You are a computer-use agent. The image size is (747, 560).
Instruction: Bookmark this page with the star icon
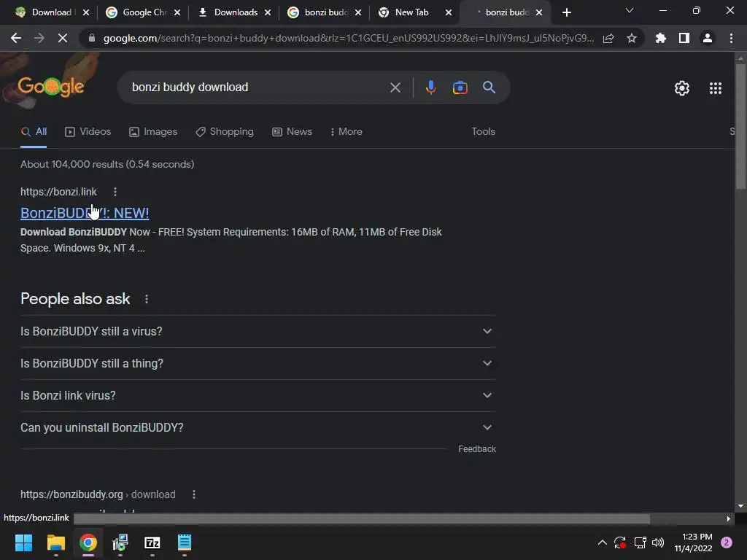(x=632, y=38)
